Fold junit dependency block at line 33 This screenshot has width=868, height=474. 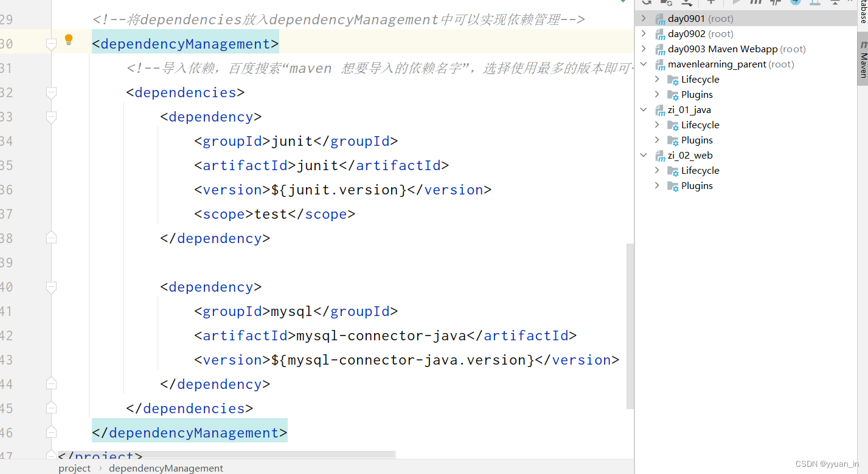coord(51,117)
